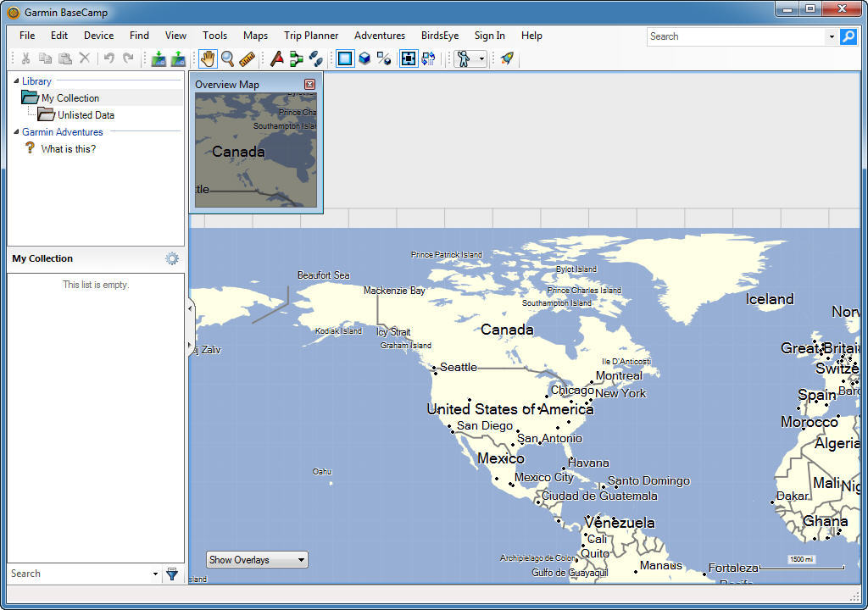The image size is (868, 610).
Task: Toggle the center map on selection icon
Action: [x=409, y=58]
